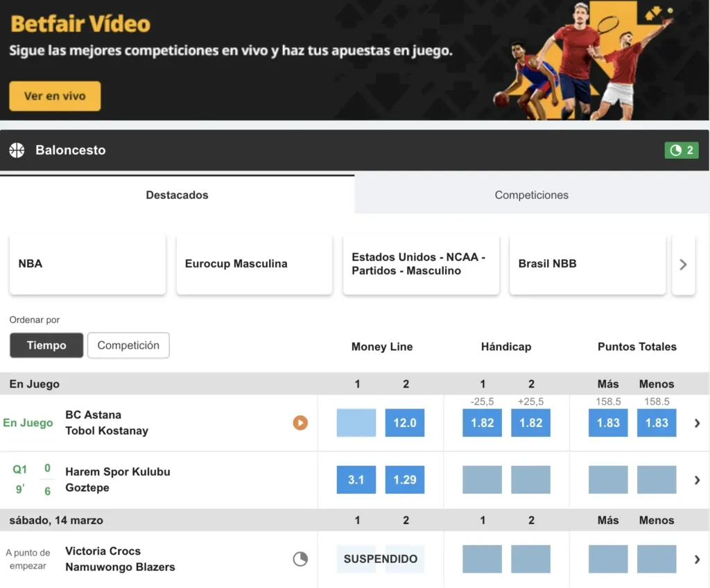
Task: Expand more markets for Victoria Crocs match
Action: pos(698,560)
